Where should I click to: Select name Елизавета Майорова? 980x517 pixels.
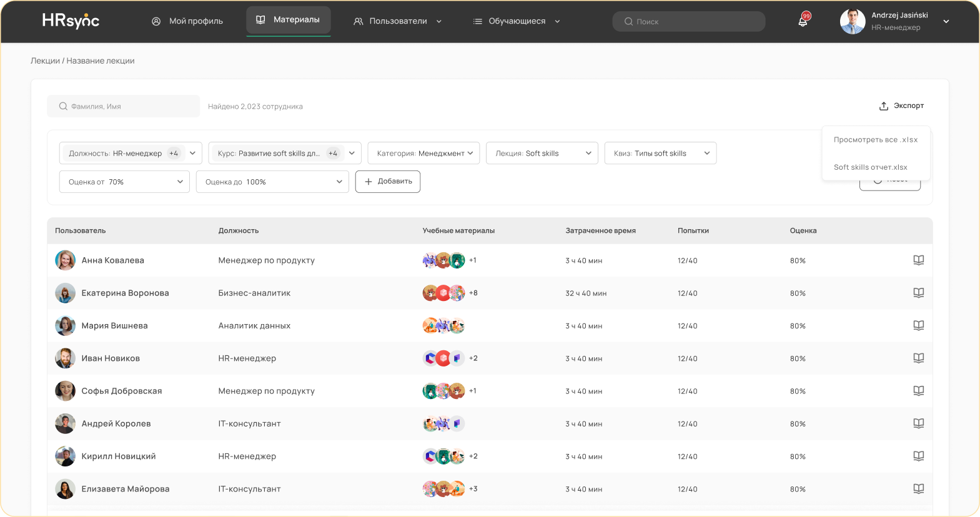pos(126,489)
